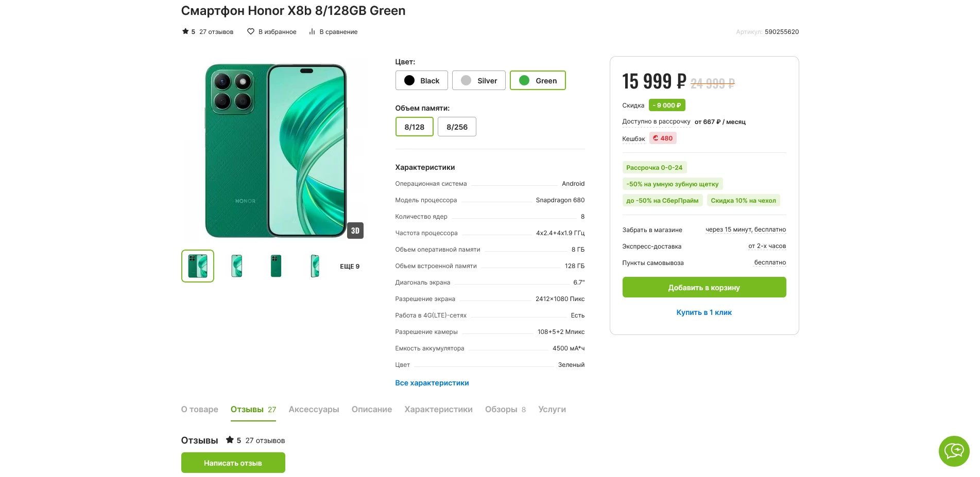
Task: Click the Написать отзыв button
Action: 233,463
